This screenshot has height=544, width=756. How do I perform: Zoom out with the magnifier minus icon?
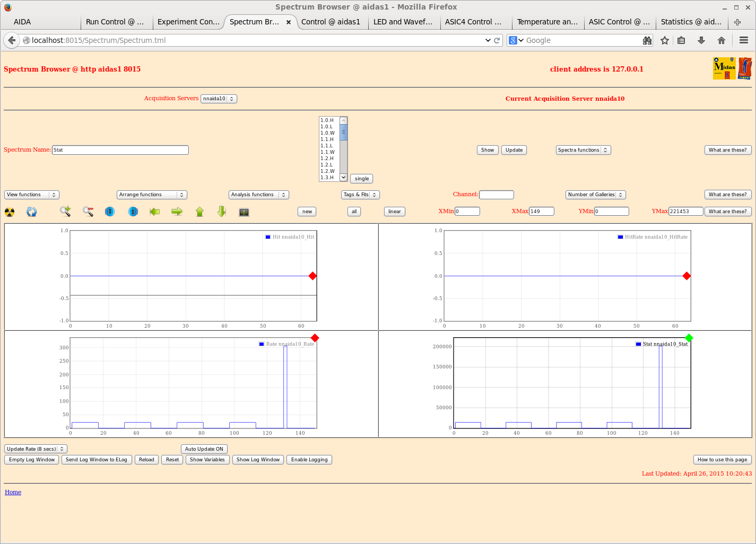coord(88,212)
